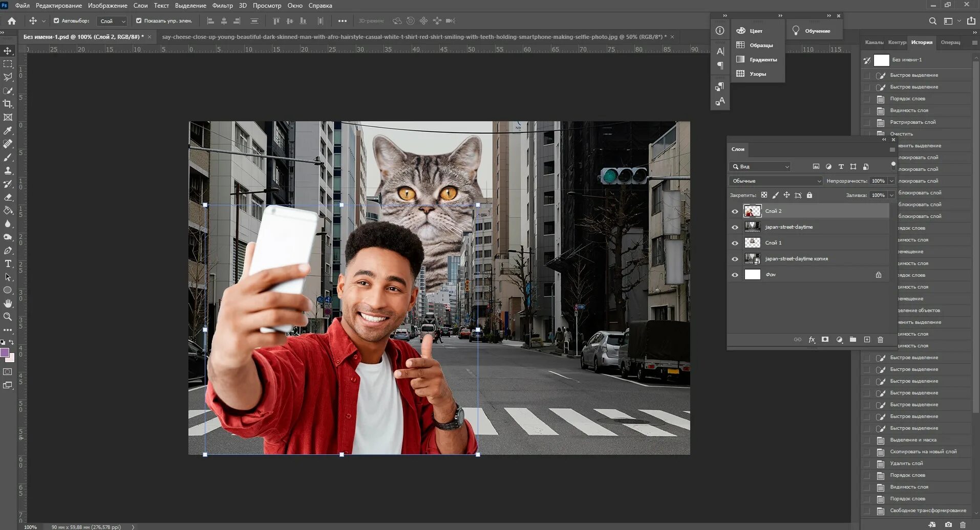Switch to the Каналы tab
This screenshot has width=980, height=530.
coord(874,42)
